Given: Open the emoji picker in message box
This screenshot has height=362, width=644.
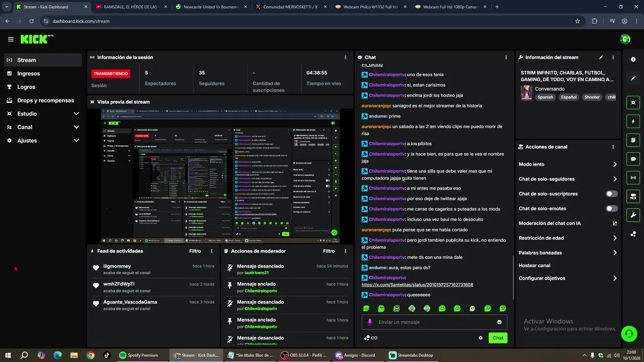Looking at the screenshot, I should pyautogui.click(x=500, y=322).
